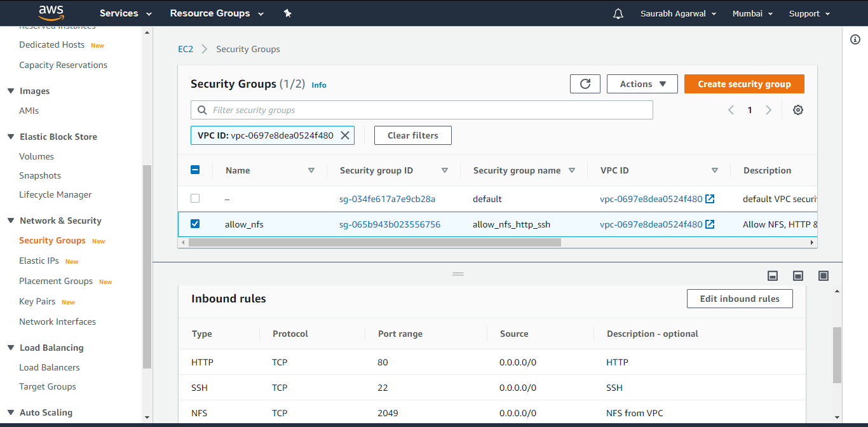Open the Mumbai region dropdown
The width and height of the screenshot is (868, 427).
pyautogui.click(x=752, y=13)
